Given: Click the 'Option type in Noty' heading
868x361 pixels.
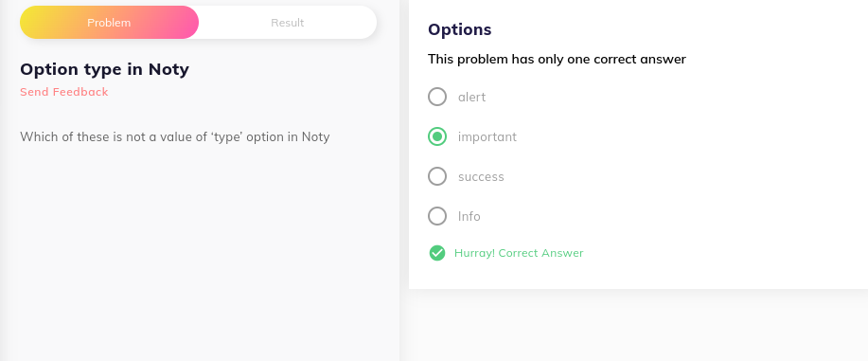Looking at the screenshot, I should (105, 69).
